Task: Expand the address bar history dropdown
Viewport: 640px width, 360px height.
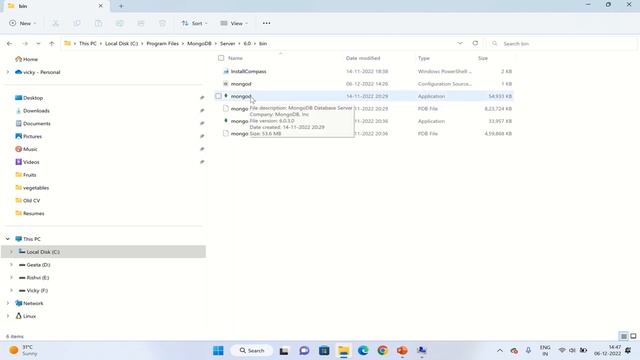Action: click(x=460, y=43)
